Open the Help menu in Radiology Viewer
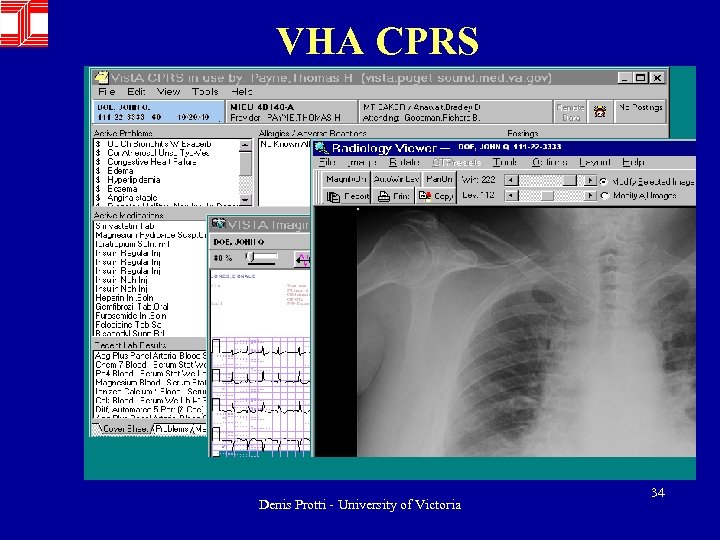 (633, 162)
